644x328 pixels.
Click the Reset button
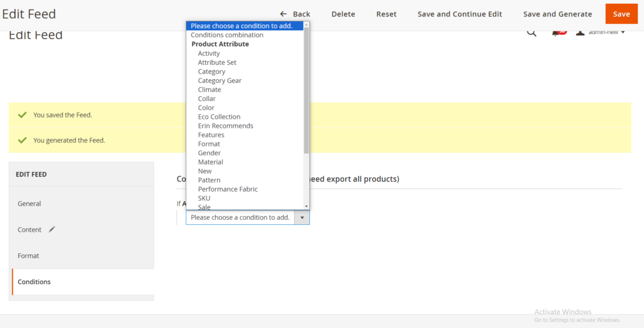pyautogui.click(x=386, y=14)
